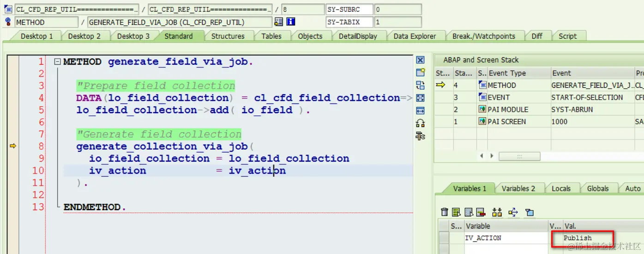
Task: Click the maximize horizontally icon with double arrow
Action: coord(420,110)
